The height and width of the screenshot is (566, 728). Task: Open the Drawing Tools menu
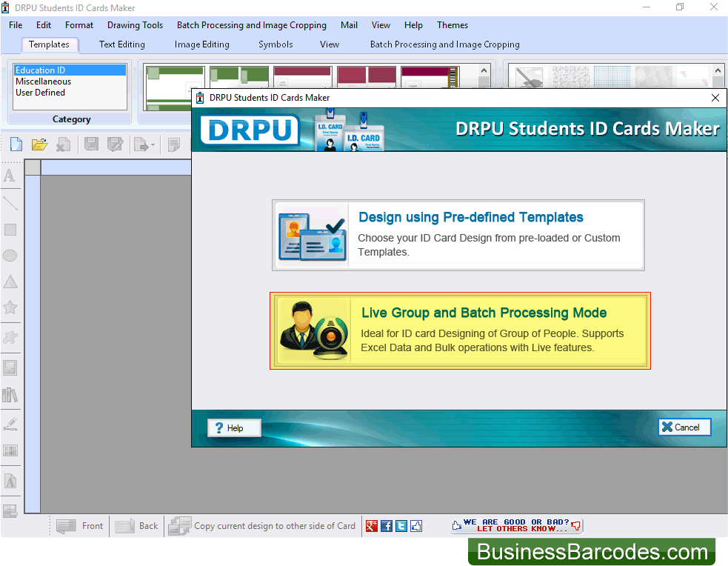coord(135,25)
